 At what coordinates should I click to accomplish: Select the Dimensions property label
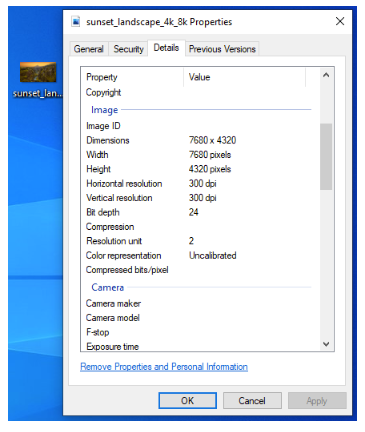pyautogui.click(x=108, y=140)
